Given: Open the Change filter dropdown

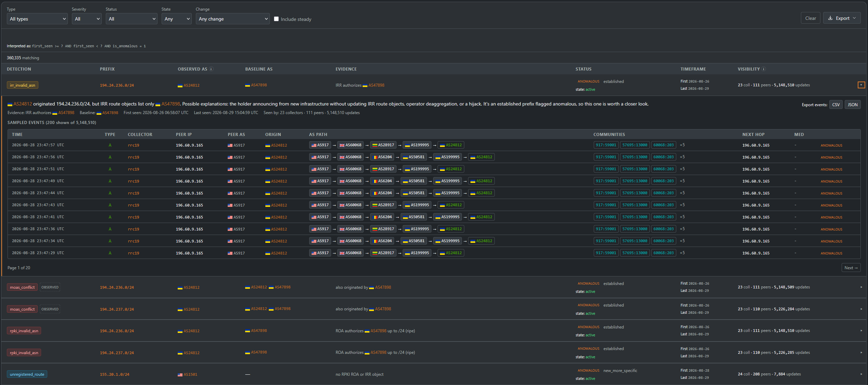Looking at the screenshot, I should pos(233,19).
